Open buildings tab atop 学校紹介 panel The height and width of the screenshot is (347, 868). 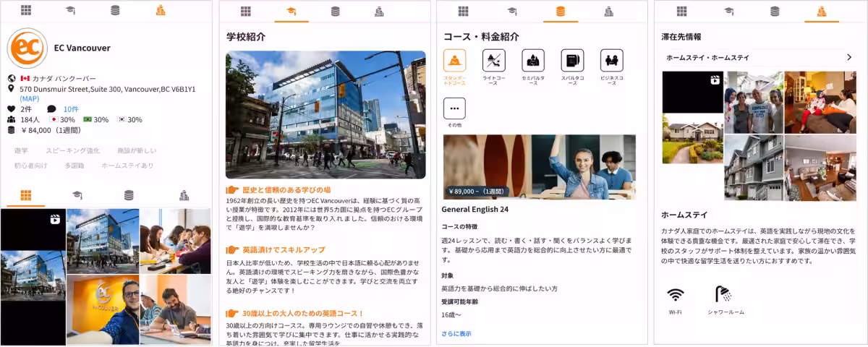point(379,11)
